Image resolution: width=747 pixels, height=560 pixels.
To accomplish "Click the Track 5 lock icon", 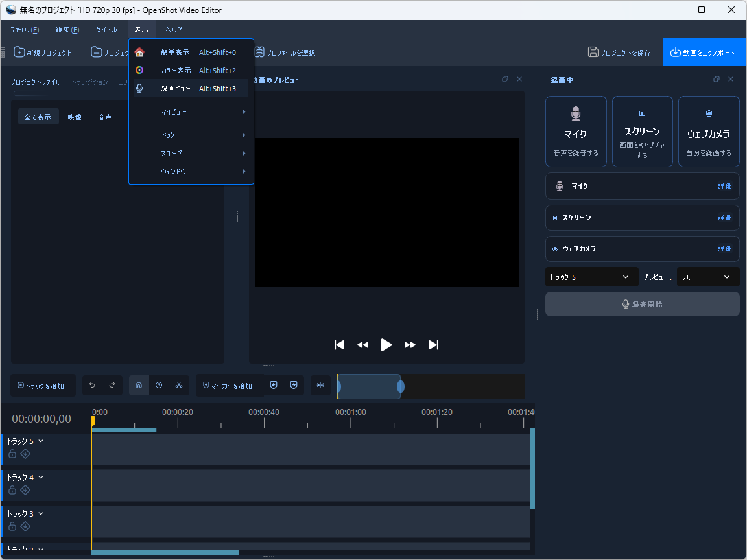I will pos(12,454).
